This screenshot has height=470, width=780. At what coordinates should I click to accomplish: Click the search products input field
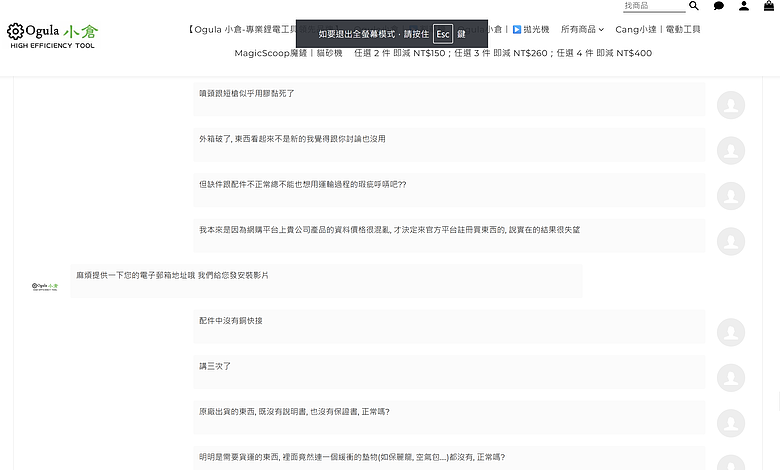[654, 6]
